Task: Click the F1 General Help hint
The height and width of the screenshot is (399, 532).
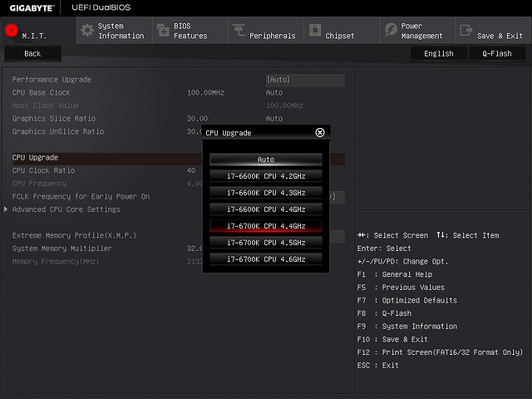Action: pos(395,274)
